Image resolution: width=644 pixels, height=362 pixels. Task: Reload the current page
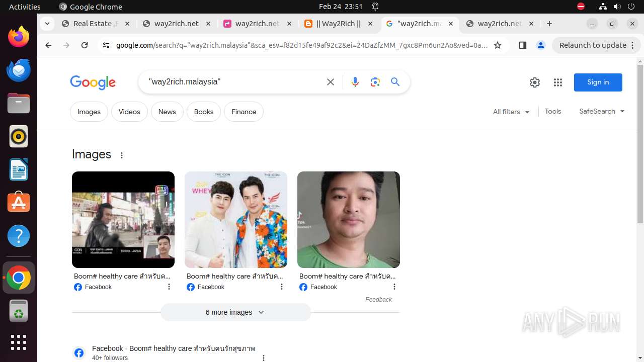[x=85, y=45]
